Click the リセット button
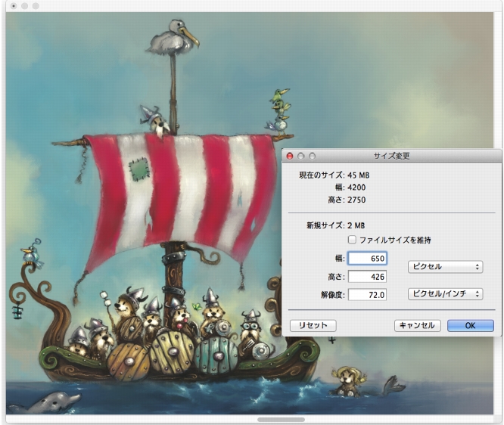The image size is (504, 425). (313, 325)
